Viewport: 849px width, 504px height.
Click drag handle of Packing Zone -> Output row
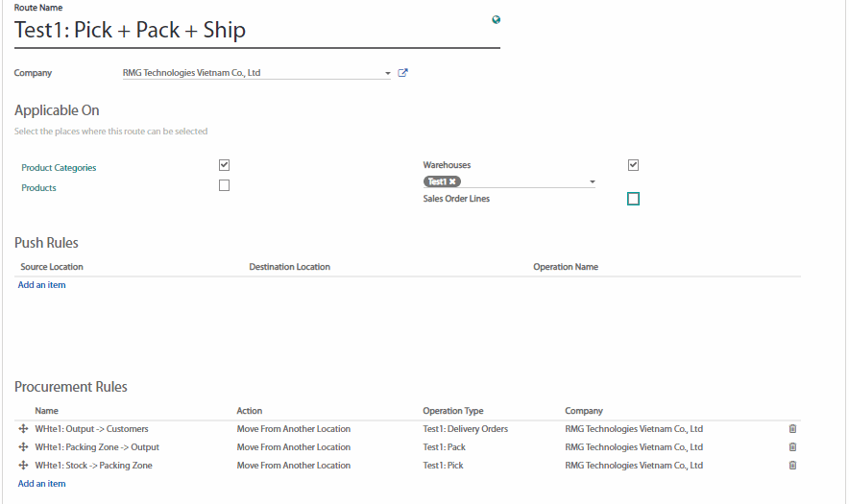click(24, 447)
